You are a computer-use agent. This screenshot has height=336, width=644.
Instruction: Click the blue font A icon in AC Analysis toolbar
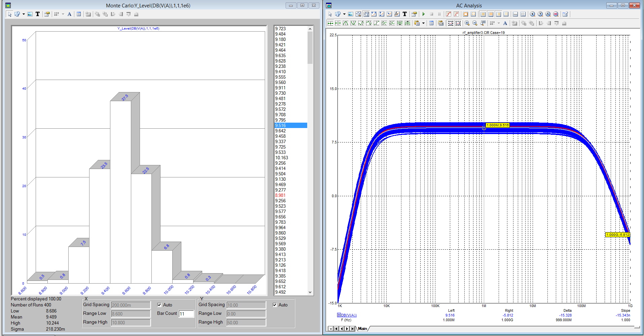(x=505, y=23)
